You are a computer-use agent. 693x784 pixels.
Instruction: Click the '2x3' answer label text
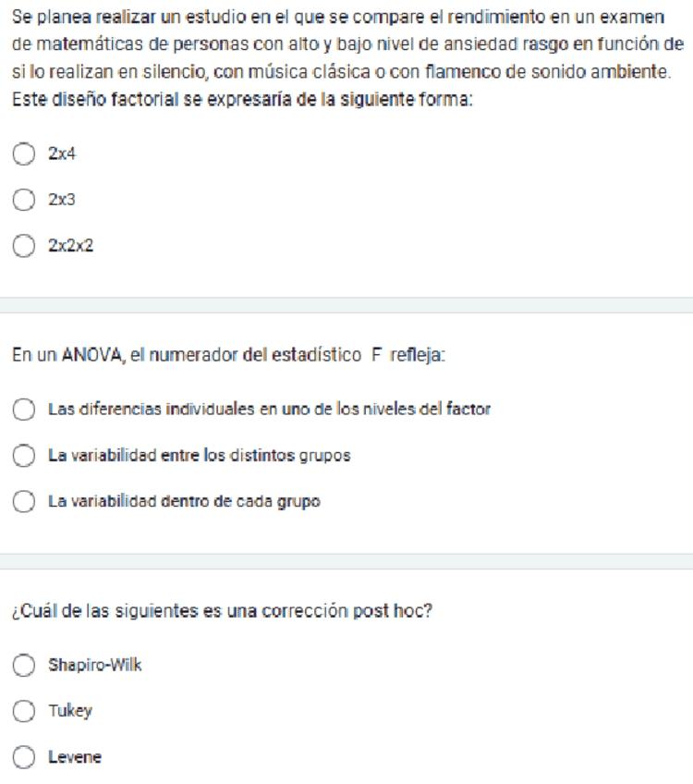point(62,200)
